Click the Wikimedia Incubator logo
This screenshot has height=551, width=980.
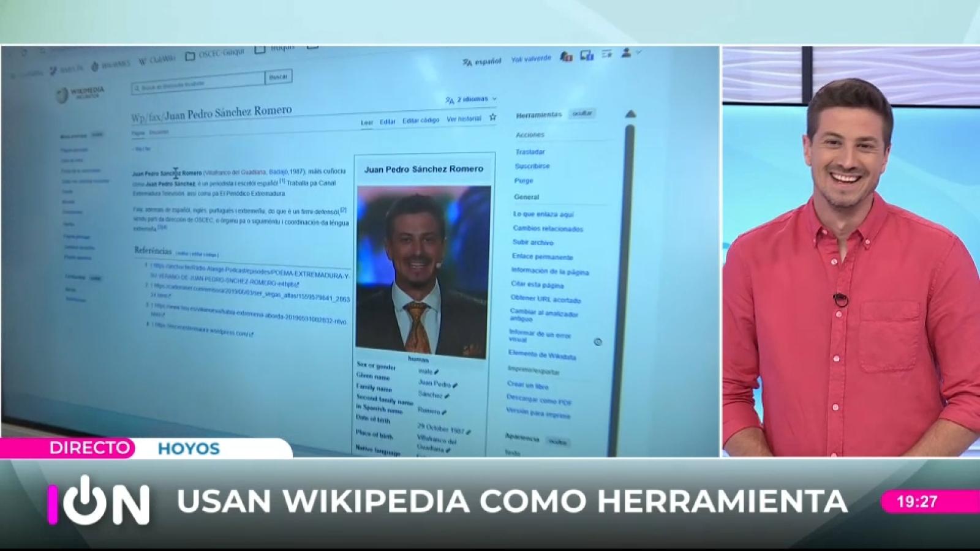[x=81, y=94]
